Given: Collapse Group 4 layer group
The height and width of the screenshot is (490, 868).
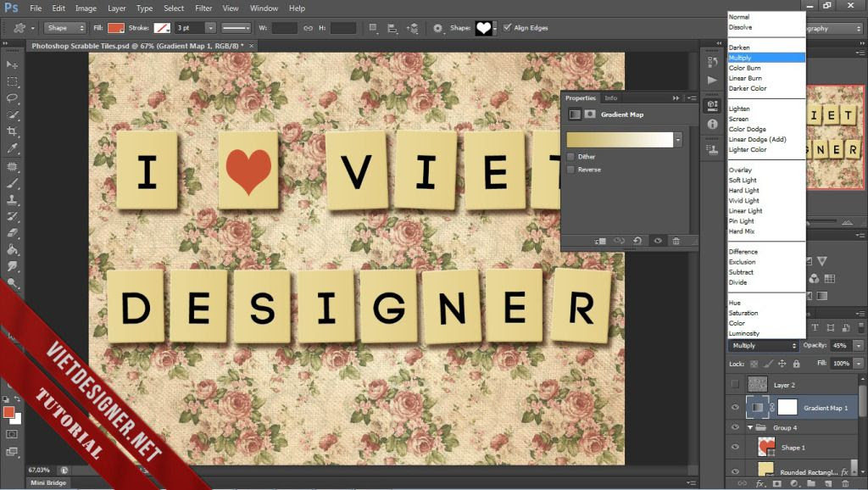Looking at the screenshot, I should tap(750, 427).
